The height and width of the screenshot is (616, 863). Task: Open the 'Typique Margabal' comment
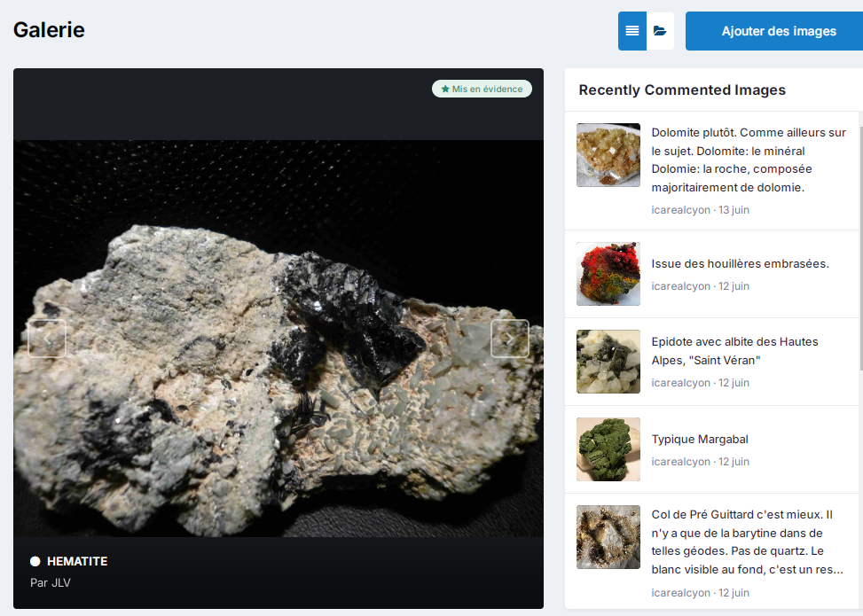(700, 439)
